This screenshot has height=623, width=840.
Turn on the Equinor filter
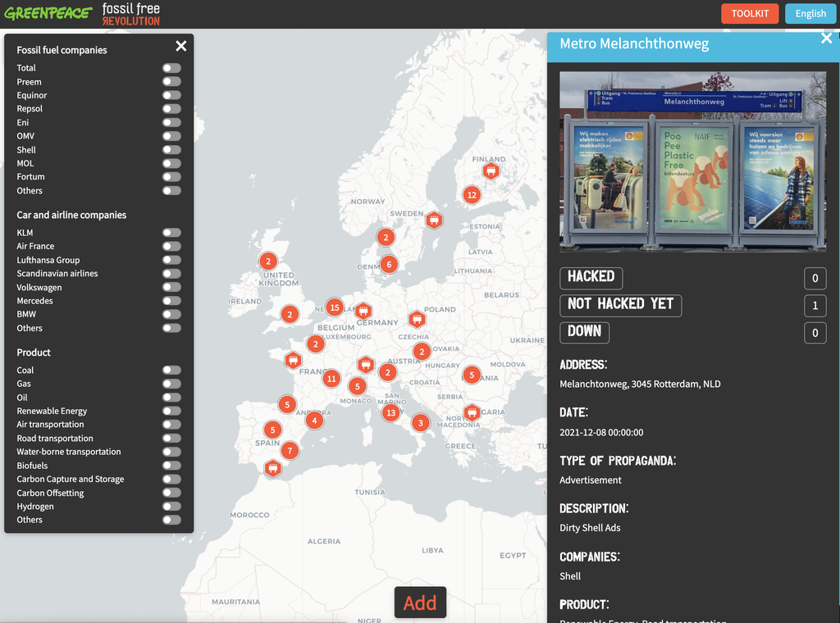[171, 95]
